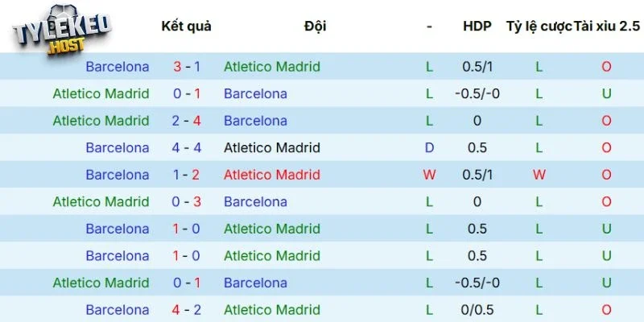This screenshot has height=322, width=644.
Task: Select the black Atletico Madrid team name
Action: [271, 148]
